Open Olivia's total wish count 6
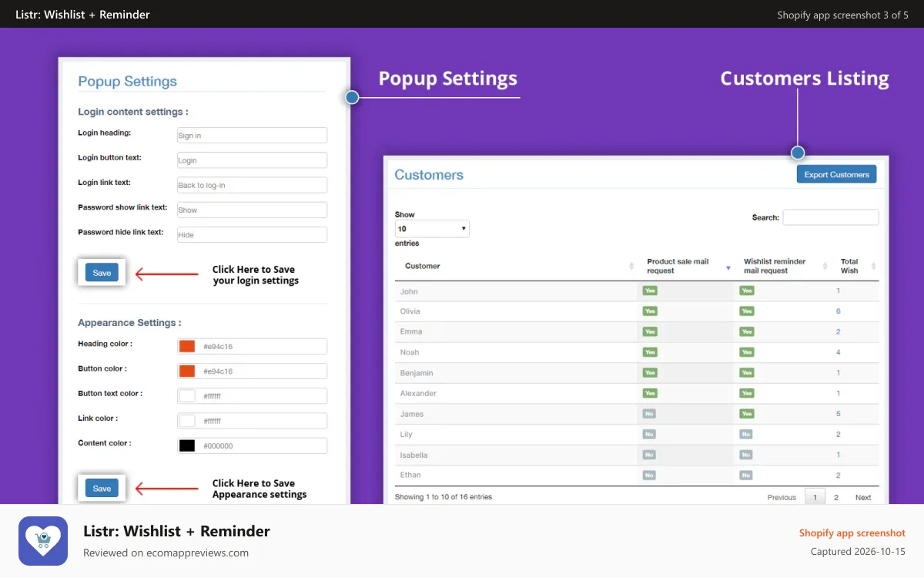924x578 pixels. [x=839, y=311]
